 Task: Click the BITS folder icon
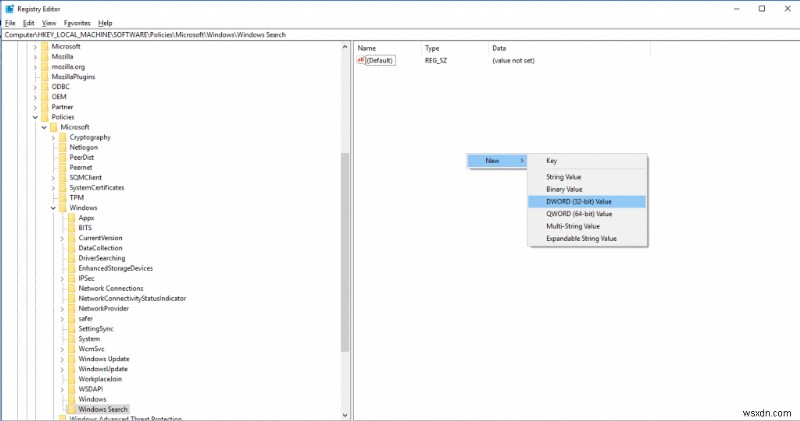tap(71, 228)
